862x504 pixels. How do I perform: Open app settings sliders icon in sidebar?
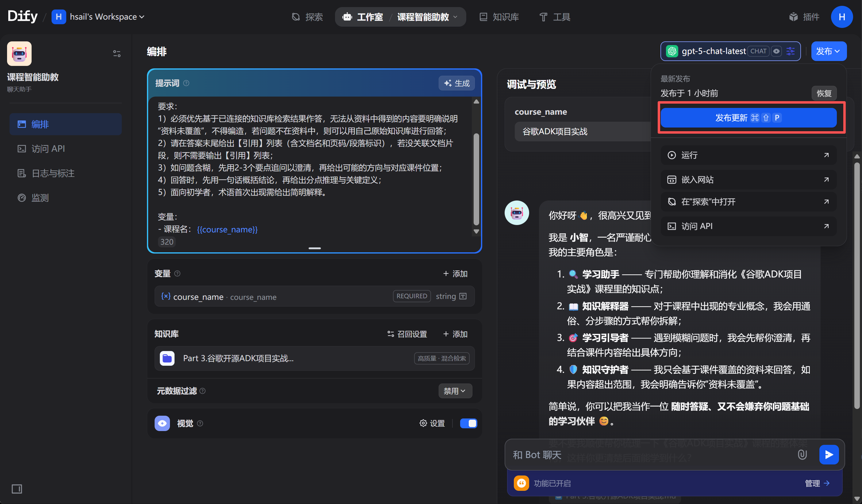(117, 54)
